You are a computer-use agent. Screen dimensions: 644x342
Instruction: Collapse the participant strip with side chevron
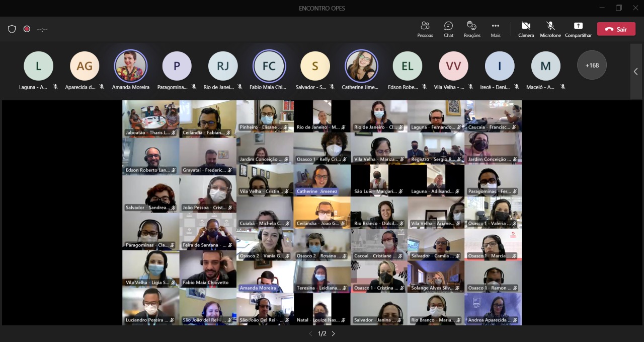[635, 72]
